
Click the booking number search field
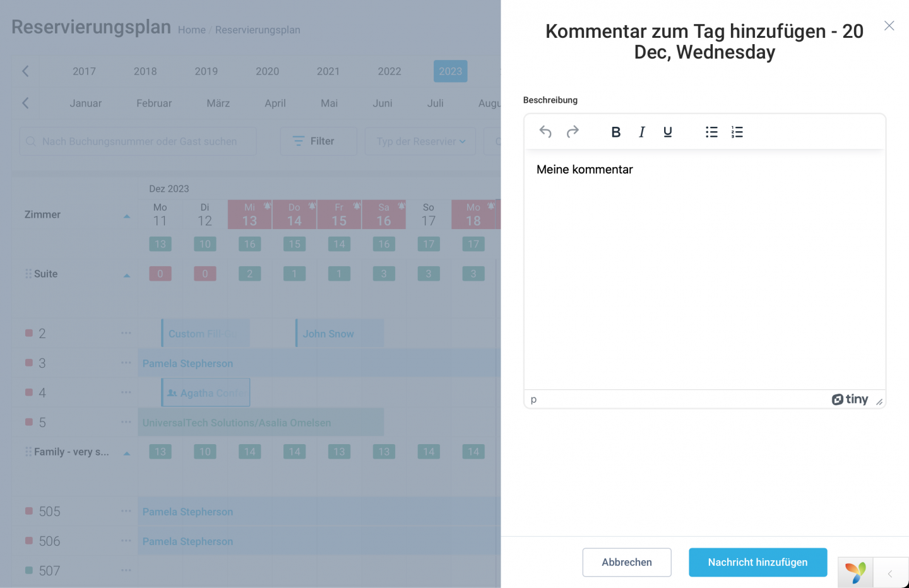138,141
